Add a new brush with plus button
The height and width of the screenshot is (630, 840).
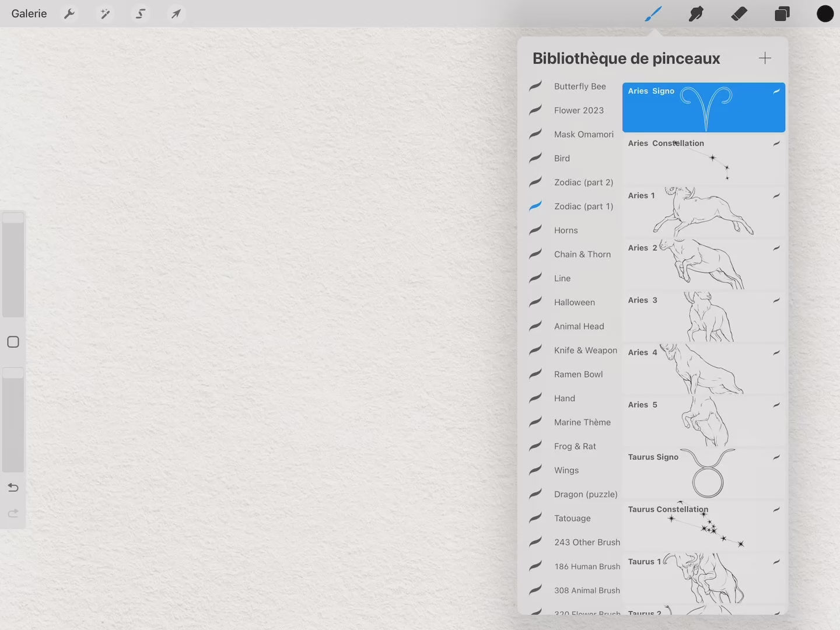[765, 58]
